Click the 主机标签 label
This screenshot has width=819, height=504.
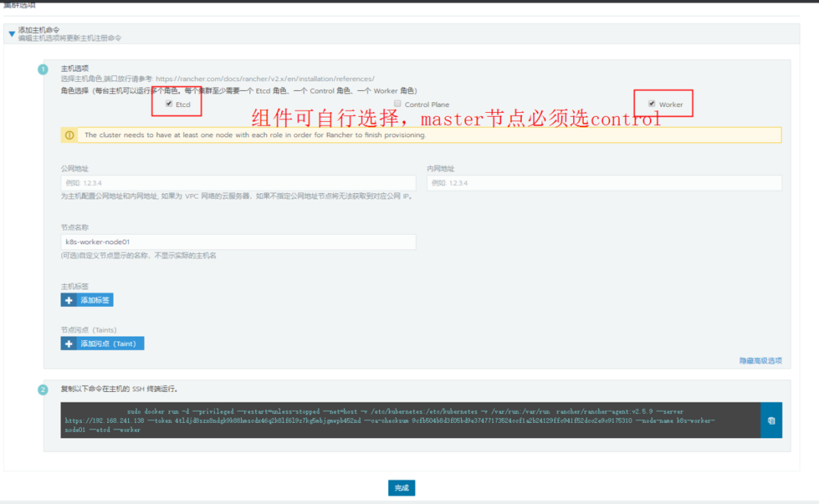coord(74,286)
